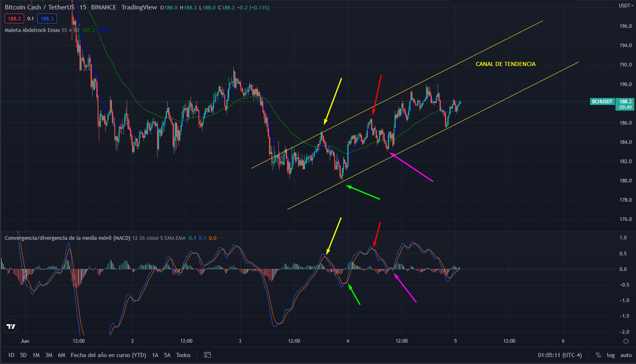This screenshot has height=364, width=636.
Task: Click the 184.0 price scale label
Action: [x=626, y=142]
